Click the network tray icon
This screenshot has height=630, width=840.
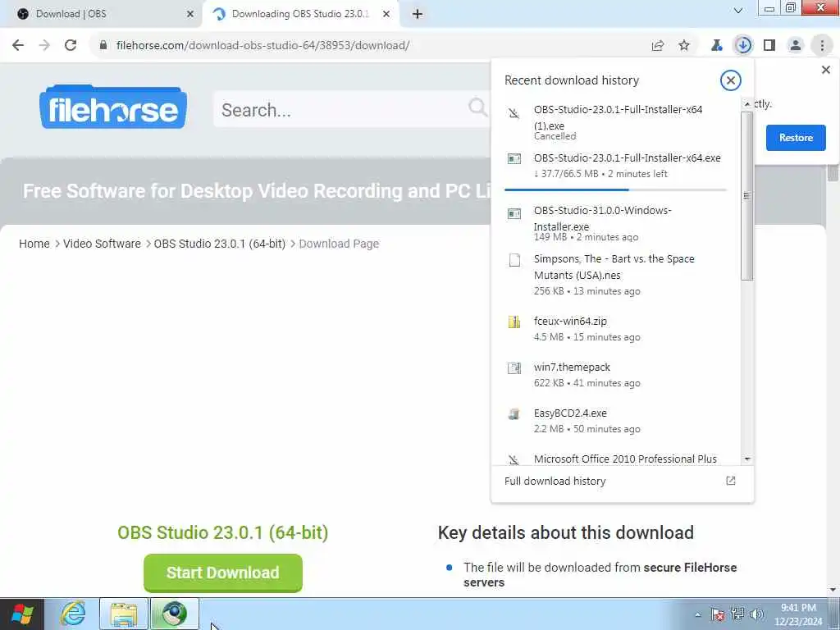(x=737, y=614)
